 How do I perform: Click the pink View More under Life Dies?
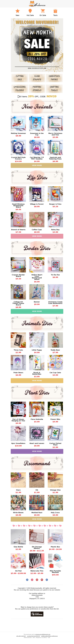(37, 236)
